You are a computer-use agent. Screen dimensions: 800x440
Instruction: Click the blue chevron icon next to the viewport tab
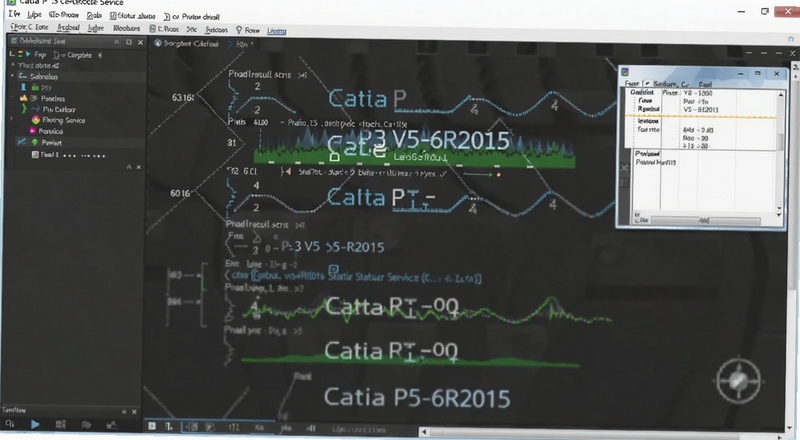(230, 44)
